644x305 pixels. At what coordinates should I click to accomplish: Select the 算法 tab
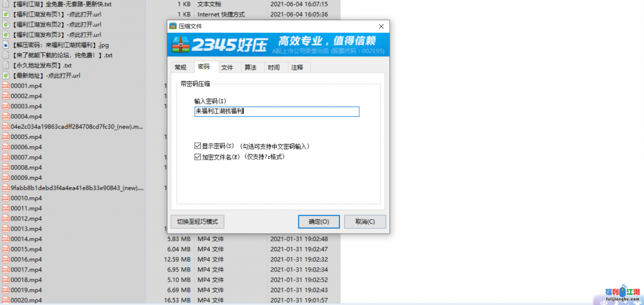tap(251, 67)
